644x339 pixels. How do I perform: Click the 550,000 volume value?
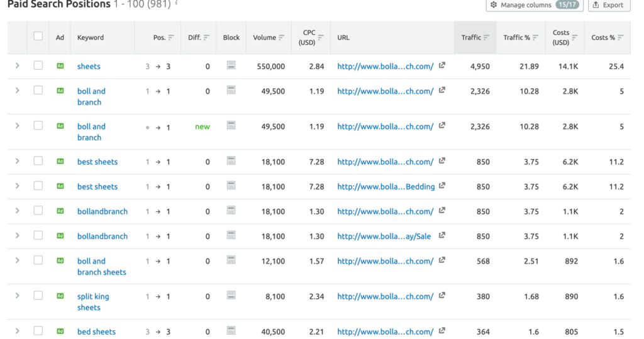coord(270,66)
